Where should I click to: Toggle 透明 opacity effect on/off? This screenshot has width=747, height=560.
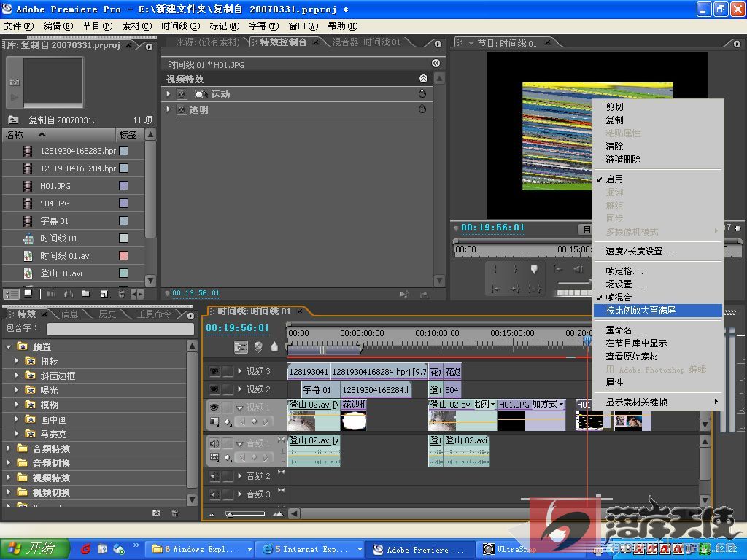pos(182,109)
